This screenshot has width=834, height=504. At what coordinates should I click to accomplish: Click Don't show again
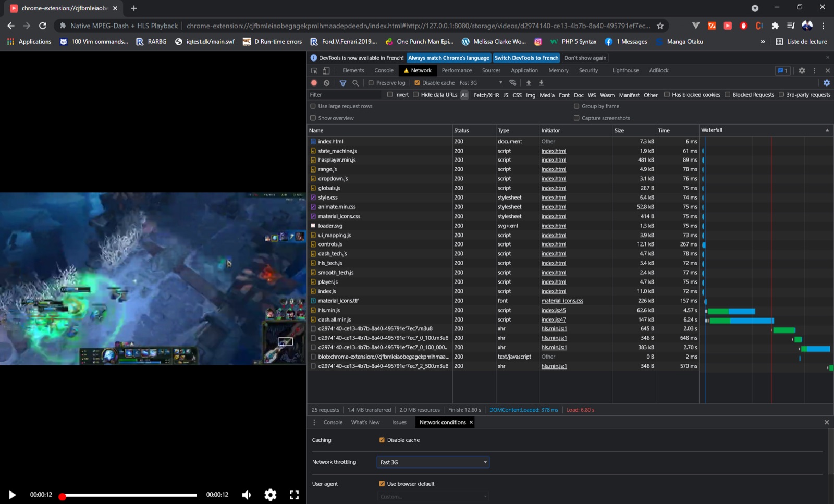point(585,58)
